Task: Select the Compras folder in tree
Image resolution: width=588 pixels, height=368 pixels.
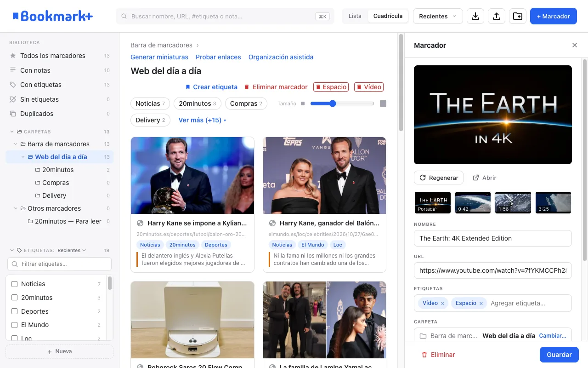Action: point(59,183)
